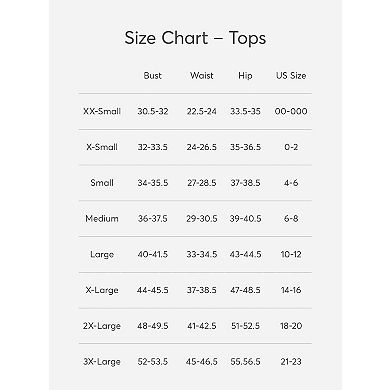This screenshot has height=390, width=390.
Task: Click the 00-000 US size value
Action: (291, 111)
